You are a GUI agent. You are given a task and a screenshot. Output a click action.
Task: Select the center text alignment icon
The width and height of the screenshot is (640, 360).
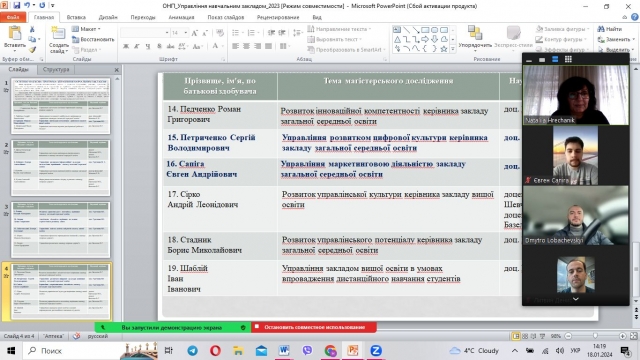247,46
